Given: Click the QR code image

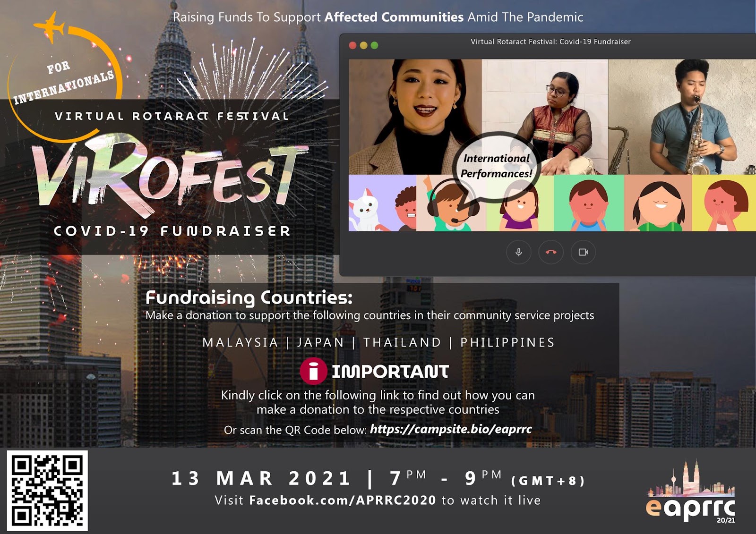Looking at the screenshot, I should pos(47,491).
